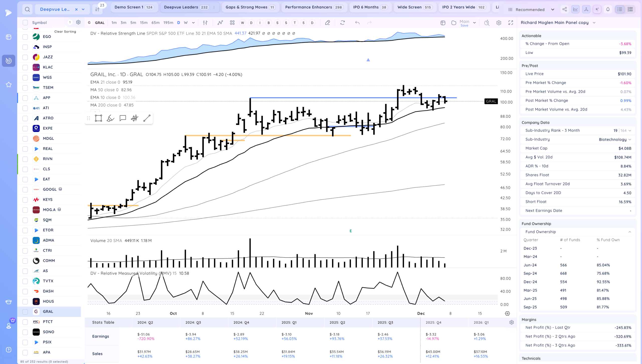The image size is (642, 364).
Task: Toggle the select-all Symbol checkbox
Action: (x=25, y=23)
